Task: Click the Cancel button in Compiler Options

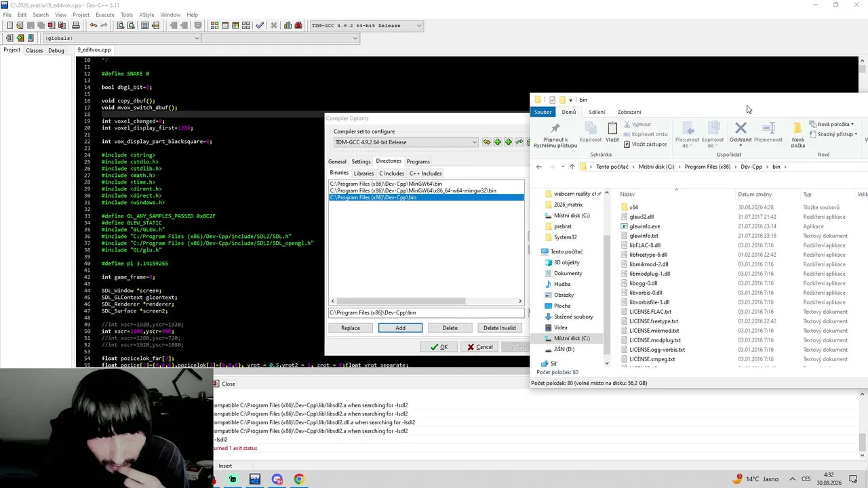Action: 479,347
